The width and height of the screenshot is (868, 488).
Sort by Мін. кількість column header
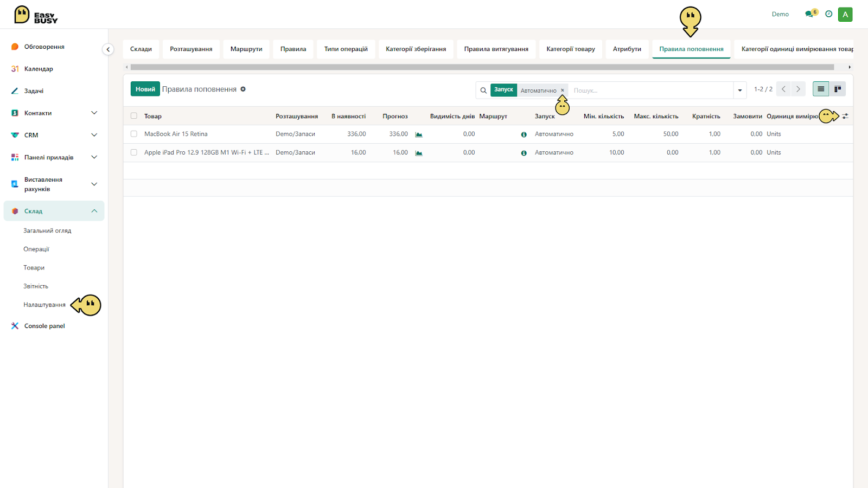click(x=604, y=116)
